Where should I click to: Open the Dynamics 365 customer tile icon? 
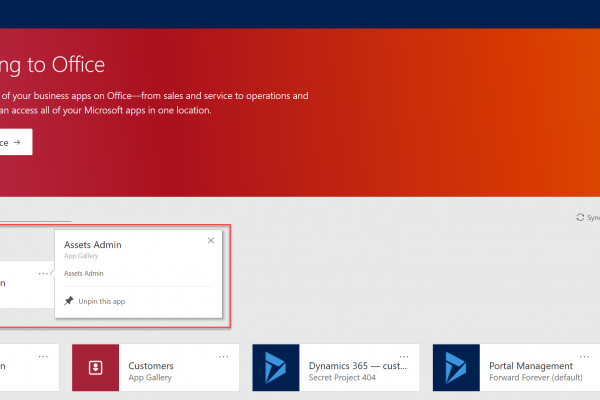(x=276, y=367)
